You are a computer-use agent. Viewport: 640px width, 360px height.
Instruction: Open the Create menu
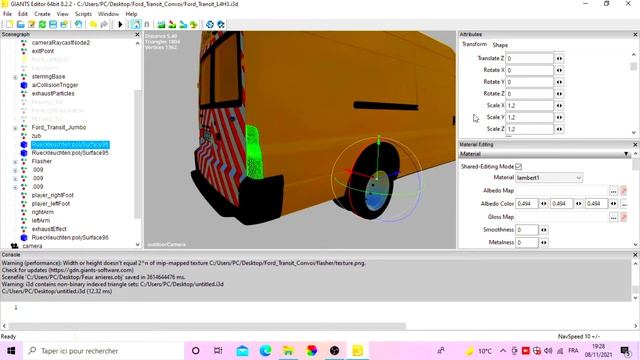[42, 14]
